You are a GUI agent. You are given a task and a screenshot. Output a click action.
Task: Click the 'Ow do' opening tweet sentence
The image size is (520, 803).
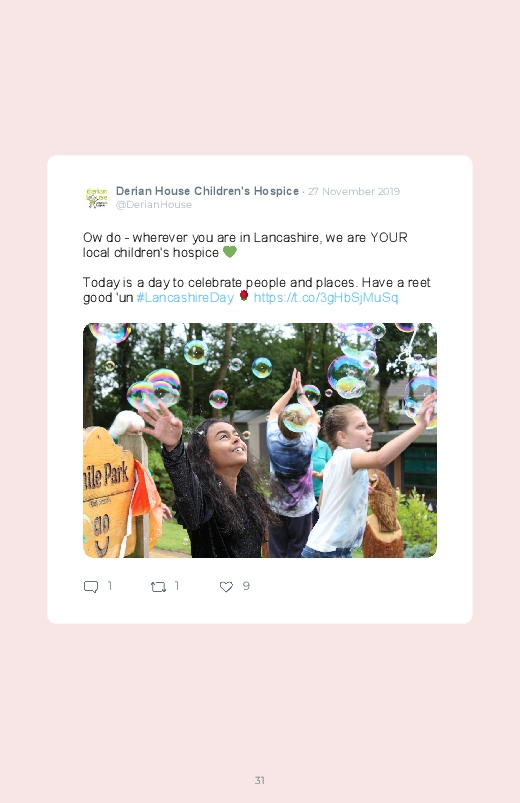point(245,245)
